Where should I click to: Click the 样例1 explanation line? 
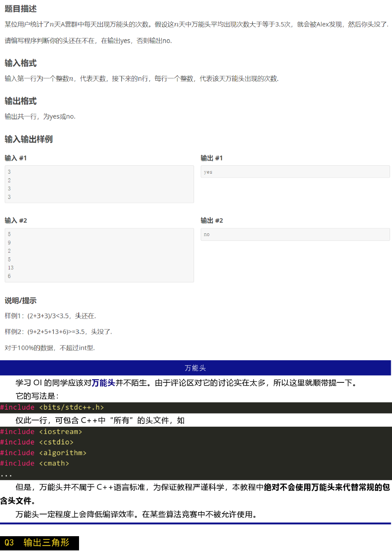[50, 316]
